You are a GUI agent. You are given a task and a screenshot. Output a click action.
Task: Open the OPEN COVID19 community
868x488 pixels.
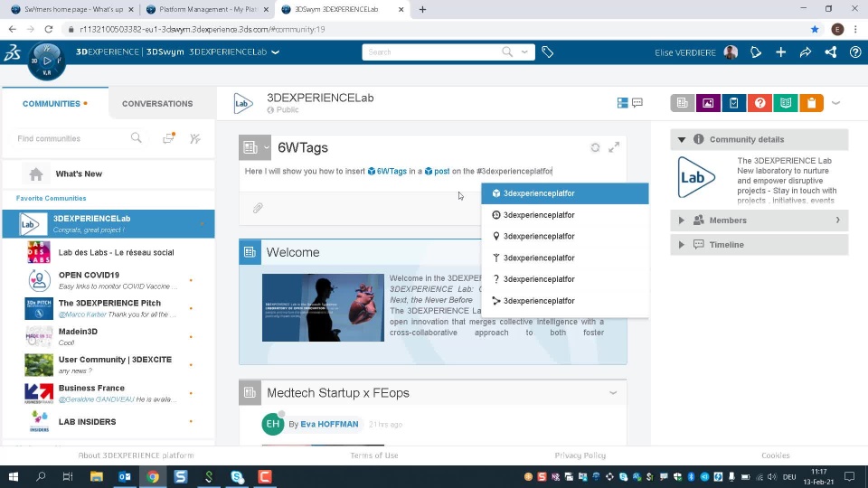click(108, 280)
